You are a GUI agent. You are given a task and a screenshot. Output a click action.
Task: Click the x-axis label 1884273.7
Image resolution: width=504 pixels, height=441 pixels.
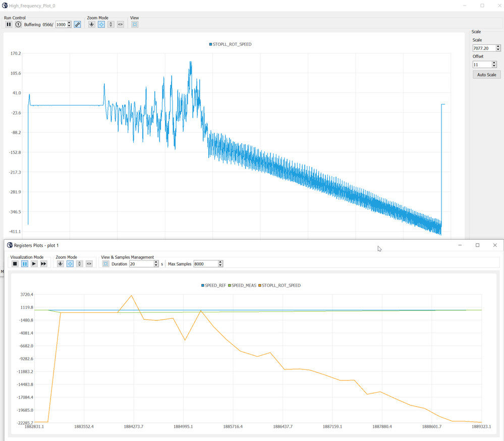(134, 426)
